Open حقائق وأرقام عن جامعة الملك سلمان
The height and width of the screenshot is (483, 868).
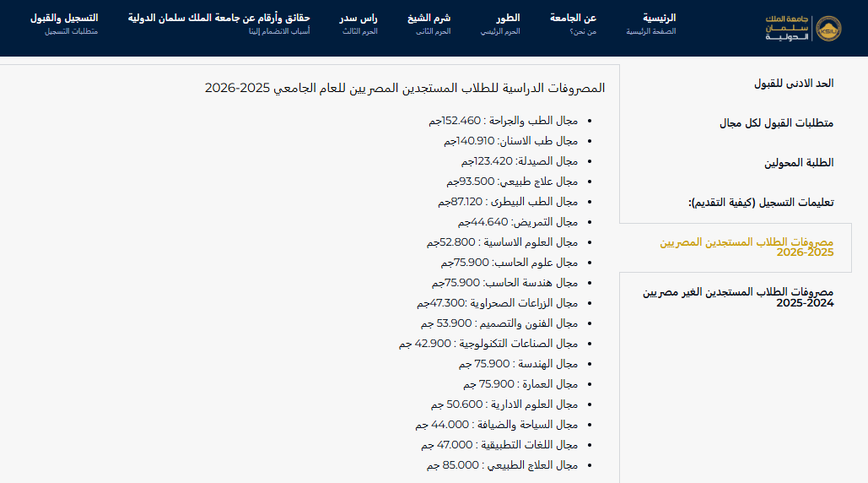pyautogui.click(x=219, y=24)
